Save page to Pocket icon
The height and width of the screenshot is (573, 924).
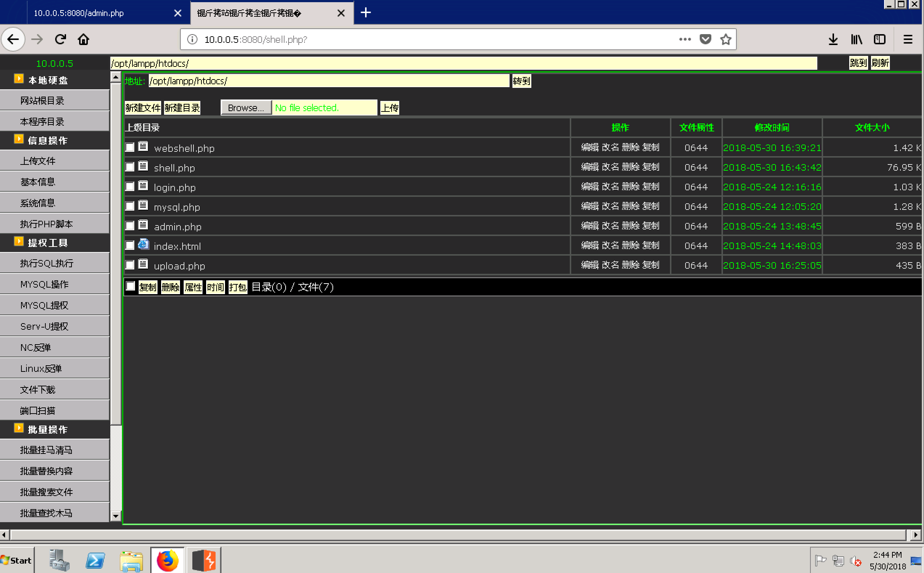(705, 40)
